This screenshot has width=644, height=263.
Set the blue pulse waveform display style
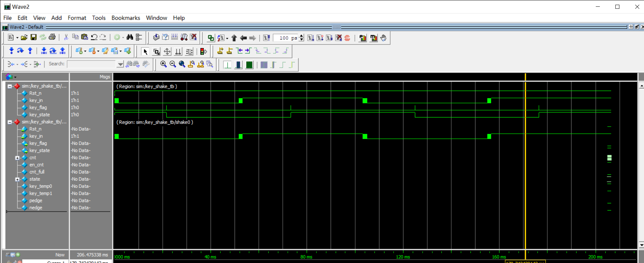point(238,65)
